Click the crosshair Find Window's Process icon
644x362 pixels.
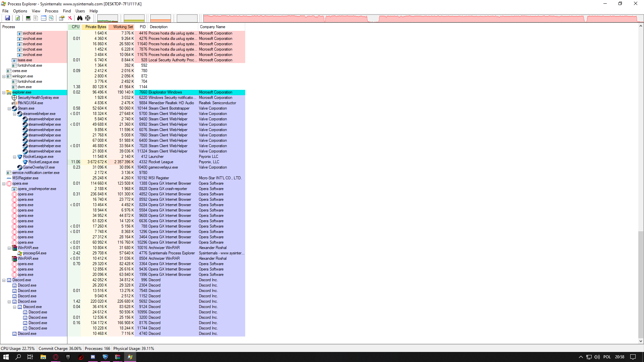pos(88,18)
